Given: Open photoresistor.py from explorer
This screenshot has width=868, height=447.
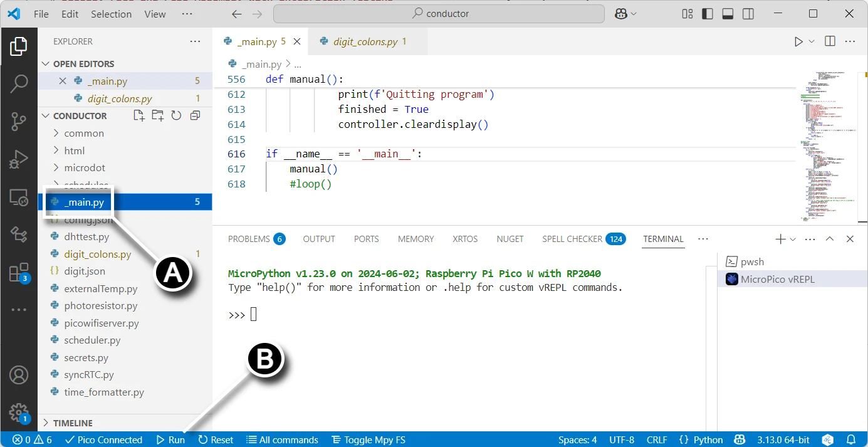Looking at the screenshot, I should [100, 306].
